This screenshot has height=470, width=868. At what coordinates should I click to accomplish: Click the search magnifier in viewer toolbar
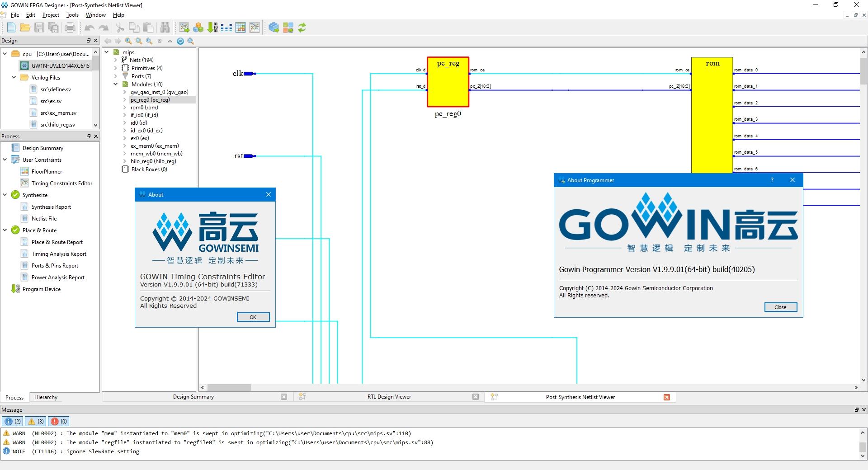point(191,41)
